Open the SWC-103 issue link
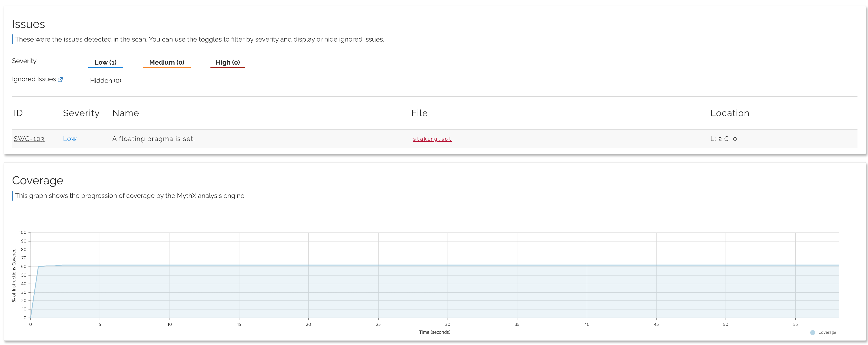 click(29, 139)
